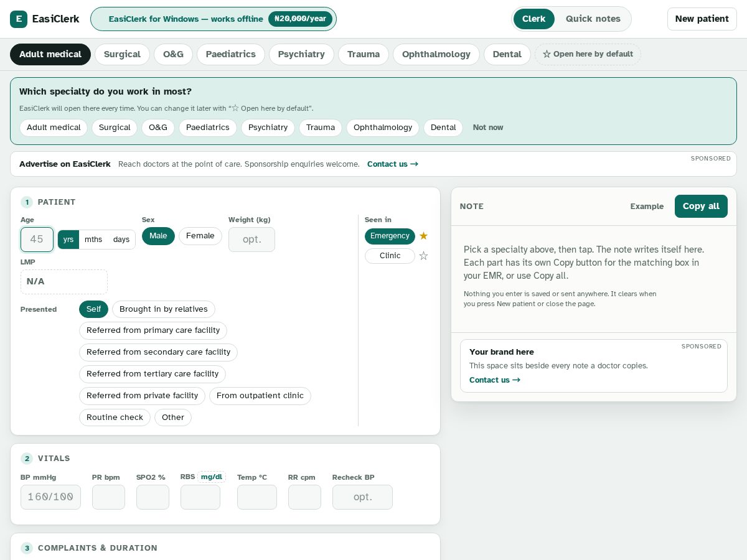Select Referred from tertiary care facility
This screenshot has width=747, height=560.
(153, 374)
